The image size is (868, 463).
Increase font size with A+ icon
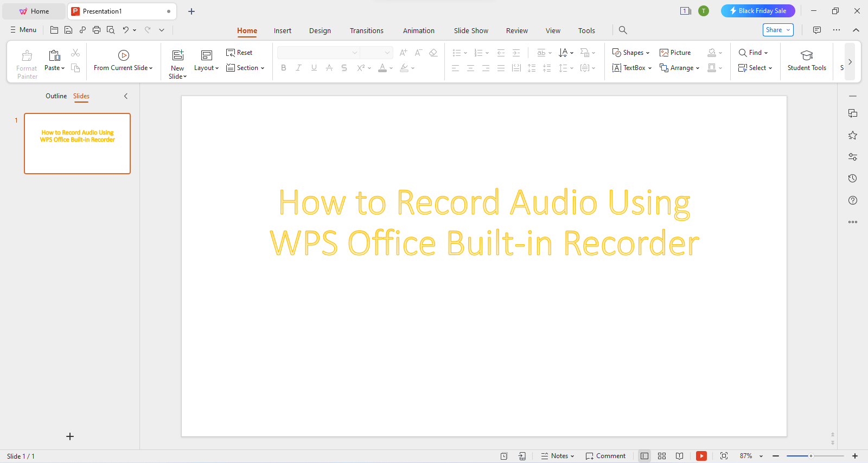click(x=403, y=53)
